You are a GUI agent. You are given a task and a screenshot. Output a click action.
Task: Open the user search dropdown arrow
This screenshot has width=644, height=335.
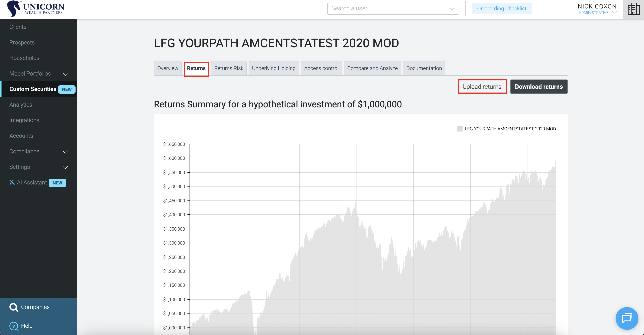tap(452, 9)
